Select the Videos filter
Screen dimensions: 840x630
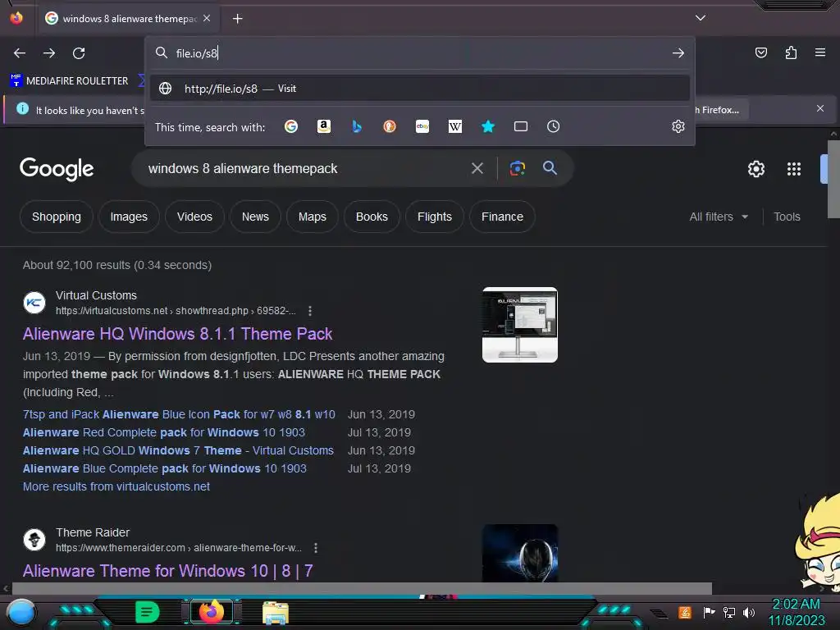coord(194,217)
